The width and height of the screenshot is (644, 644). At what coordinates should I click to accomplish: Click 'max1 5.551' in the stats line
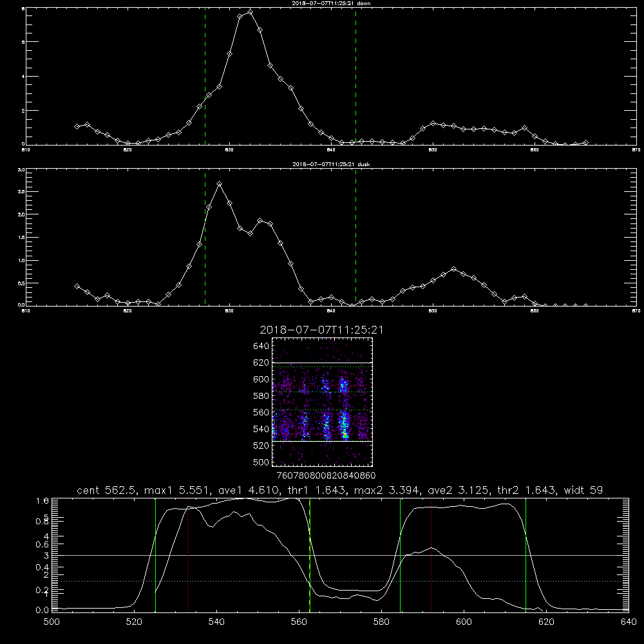click(177, 490)
